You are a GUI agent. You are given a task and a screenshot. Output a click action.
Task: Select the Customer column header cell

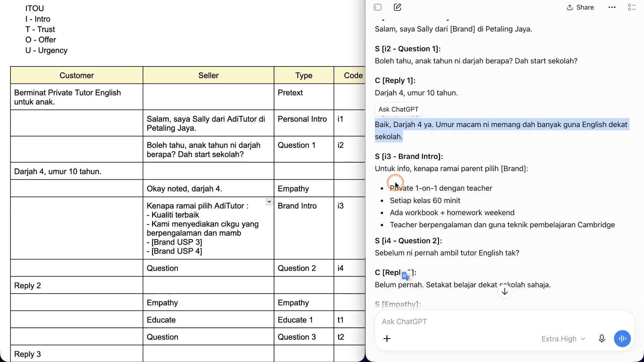click(x=76, y=75)
